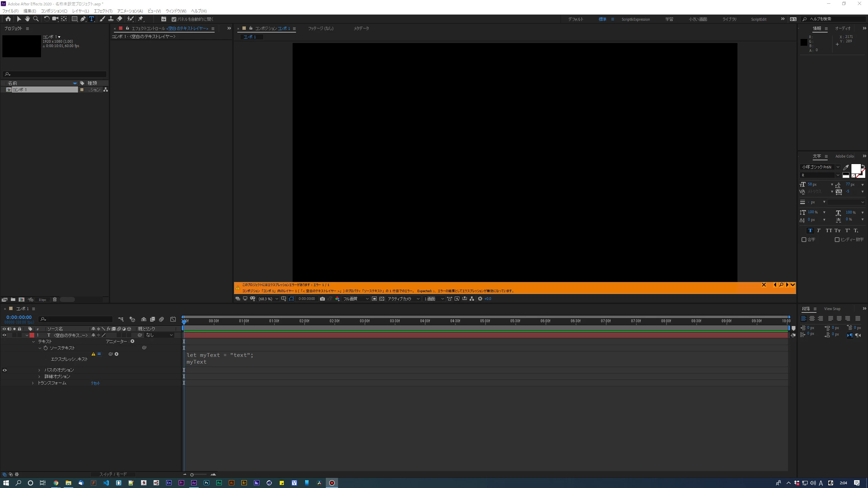Select the Script&Expression workspace

point(635,19)
